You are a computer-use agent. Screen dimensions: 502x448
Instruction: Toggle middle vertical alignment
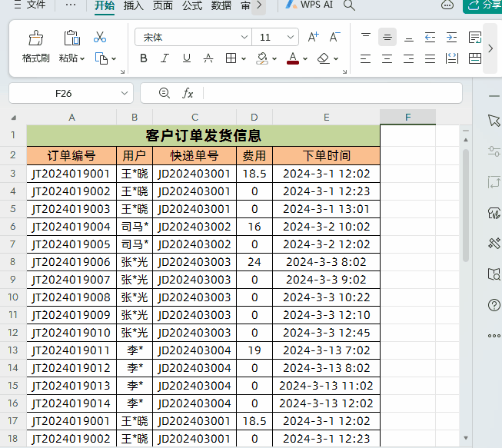[387, 38]
